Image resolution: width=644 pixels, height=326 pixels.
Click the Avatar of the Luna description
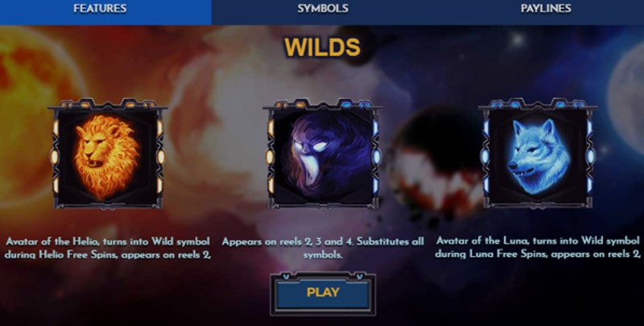pos(538,247)
